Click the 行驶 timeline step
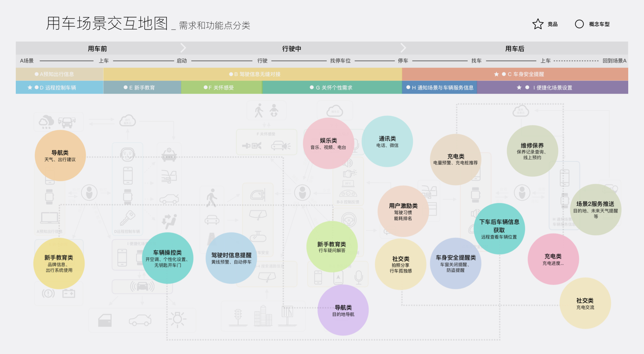The width and height of the screenshot is (644, 354). (x=262, y=61)
